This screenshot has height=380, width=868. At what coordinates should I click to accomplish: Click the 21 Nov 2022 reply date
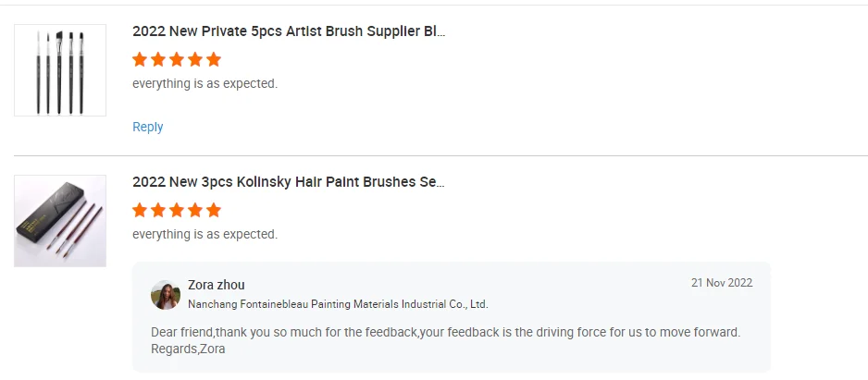(x=722, y=283)
